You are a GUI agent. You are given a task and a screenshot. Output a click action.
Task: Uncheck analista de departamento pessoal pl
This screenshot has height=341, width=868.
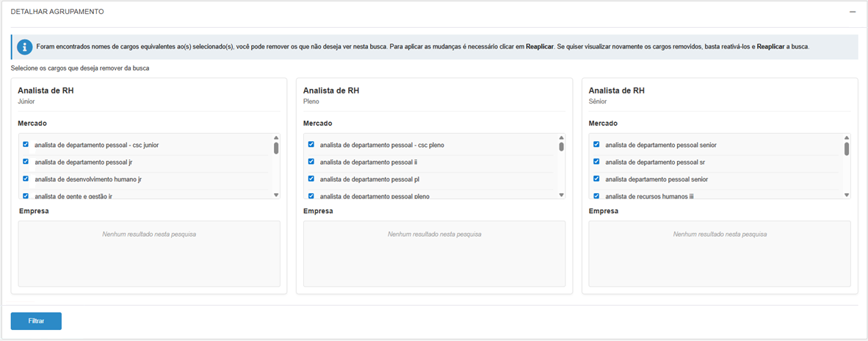tap(311, 179)
